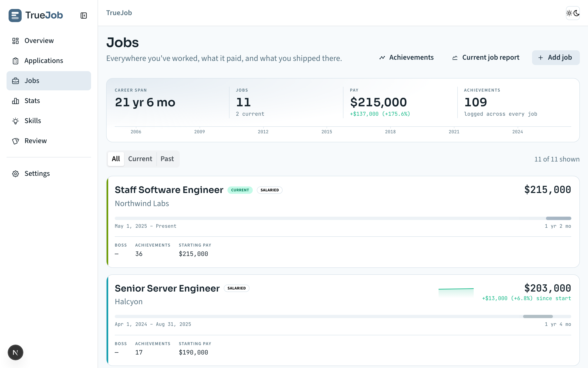Switch to the Current jobs tab

140,159
